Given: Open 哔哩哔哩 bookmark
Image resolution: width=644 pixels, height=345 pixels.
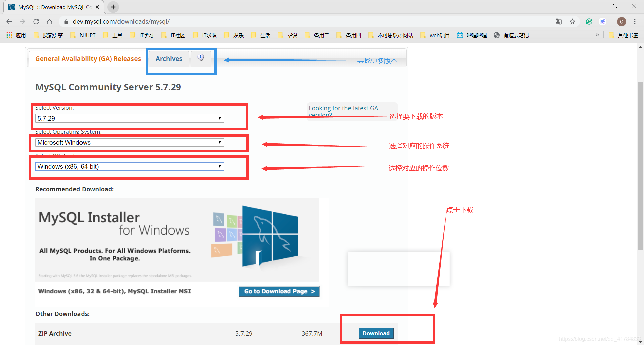Looking at the screenshot, I should (x=472, y=35).
